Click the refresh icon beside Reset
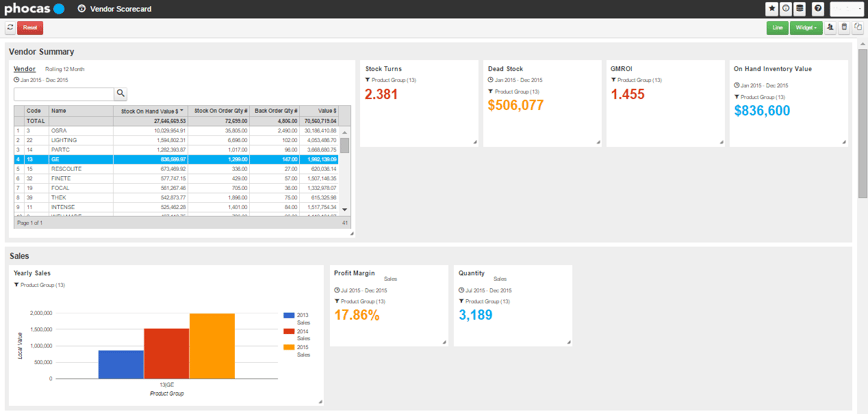Image resolution: width=868 pixels, height=414 pixels. (10, 28)
